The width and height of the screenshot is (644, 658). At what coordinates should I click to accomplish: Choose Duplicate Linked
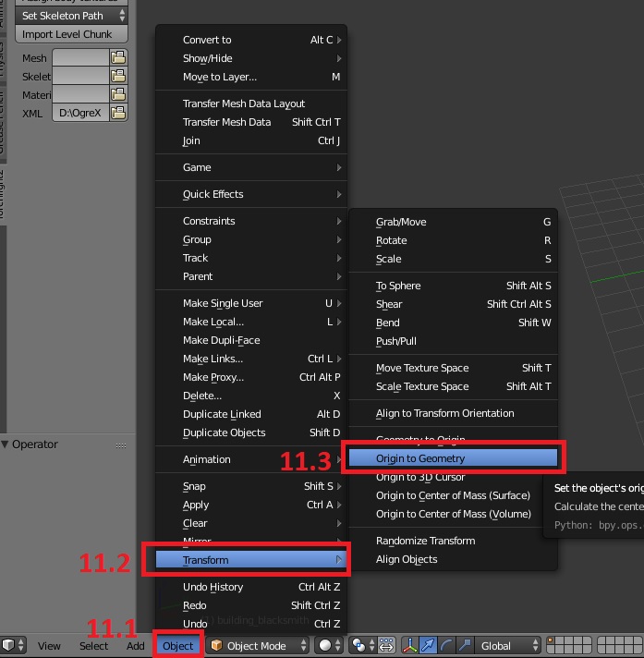click(x=251, y=414)
